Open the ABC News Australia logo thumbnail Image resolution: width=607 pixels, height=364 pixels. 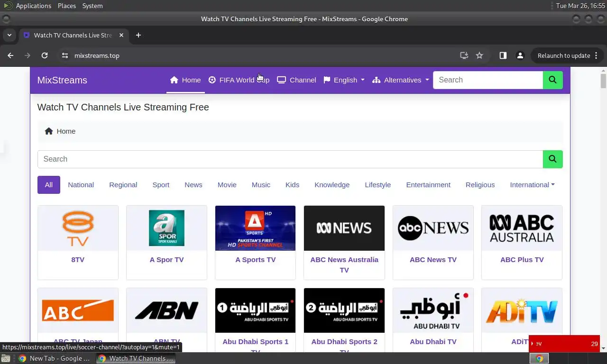tap(344, 228)
